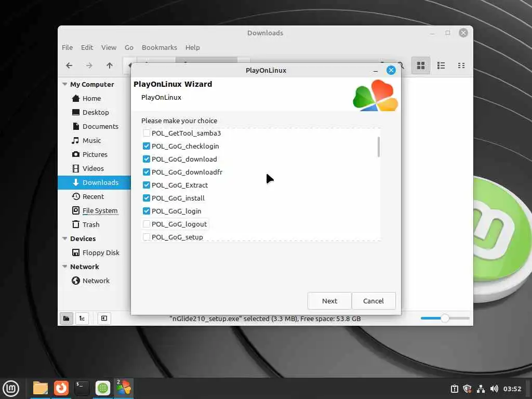
Task: Launch Firefox from the taskbar
Action: 61,388
